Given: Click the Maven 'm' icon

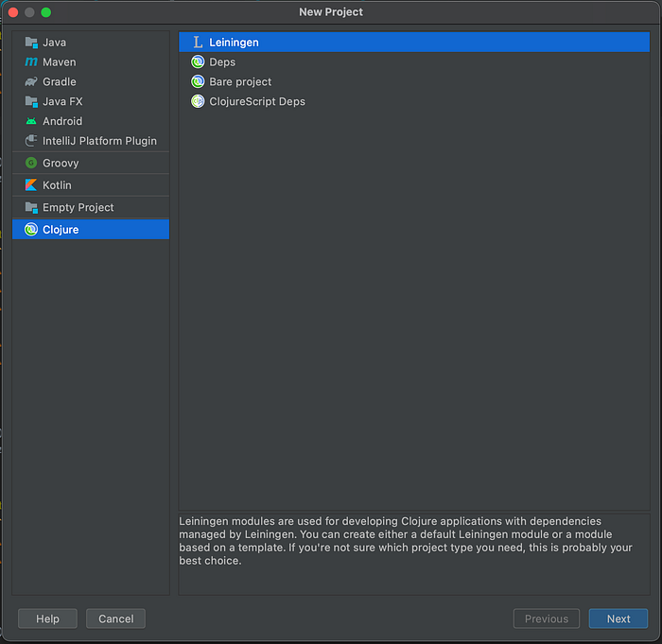Looking at the screenshot, I should (31, 62).
